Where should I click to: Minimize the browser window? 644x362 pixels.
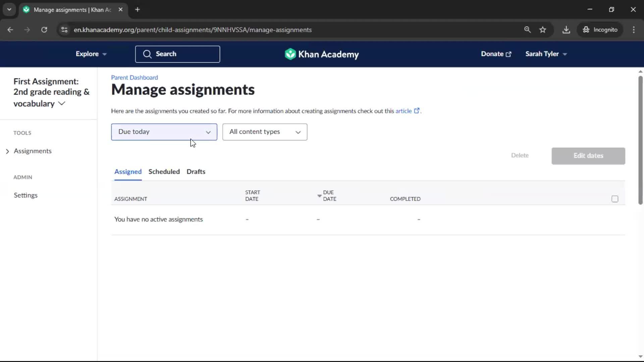click(x=590, y=9)
